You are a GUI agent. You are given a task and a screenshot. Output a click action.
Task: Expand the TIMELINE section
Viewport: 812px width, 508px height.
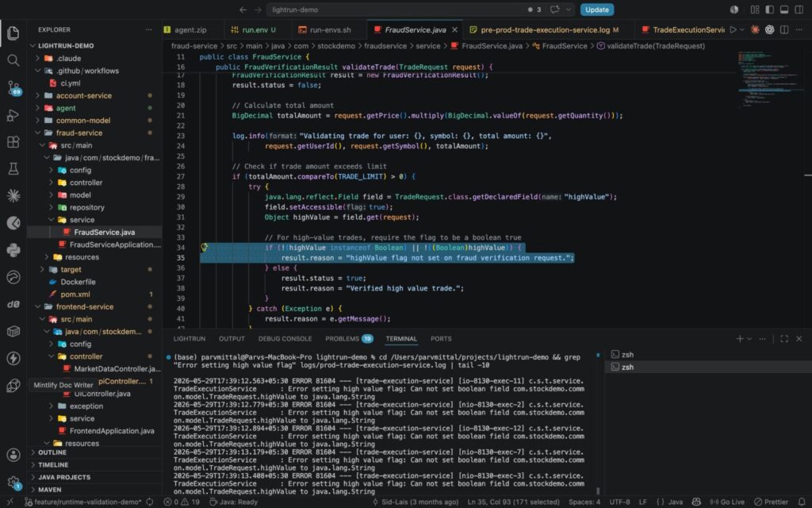click(53, 465)
